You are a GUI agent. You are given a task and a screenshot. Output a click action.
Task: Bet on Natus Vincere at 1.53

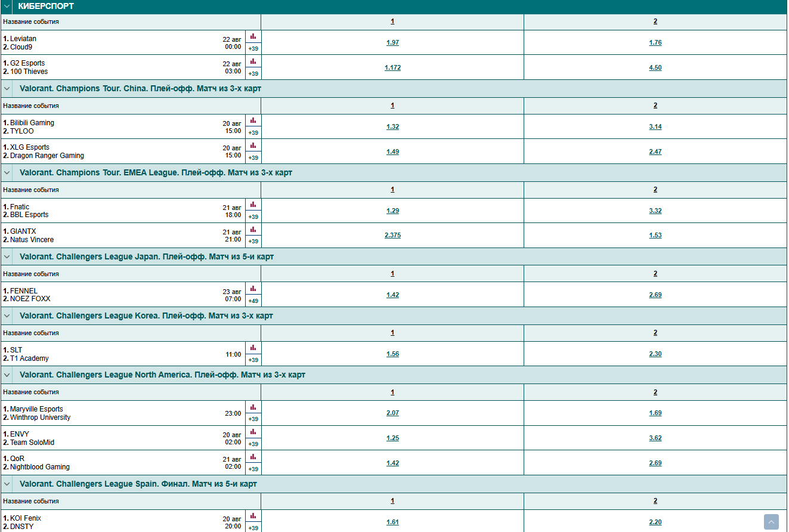click(x=655, y=236)
